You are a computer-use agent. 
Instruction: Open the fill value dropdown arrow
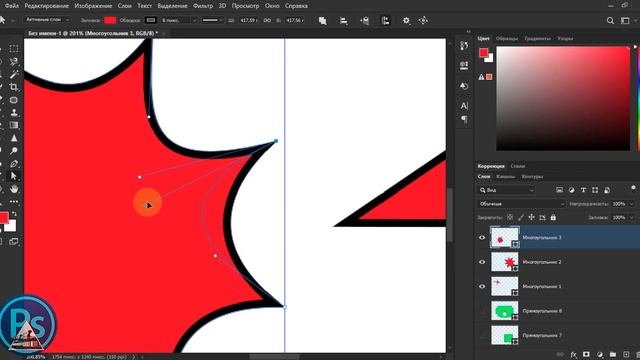(x=632, y=218)
